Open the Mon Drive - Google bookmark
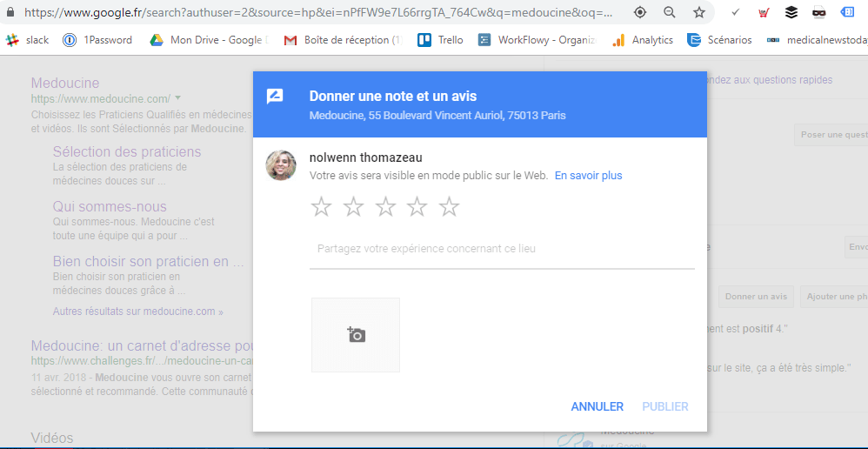The image size is (868, 449). pyautogui.click(x=210, y=40)
